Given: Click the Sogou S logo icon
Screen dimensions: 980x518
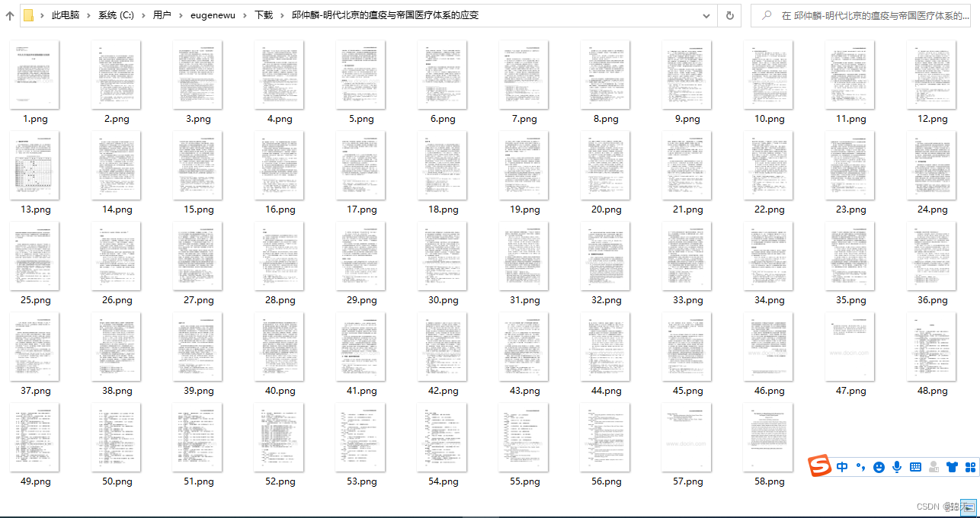Looking at the screenshot, I should tap(819, 465).
